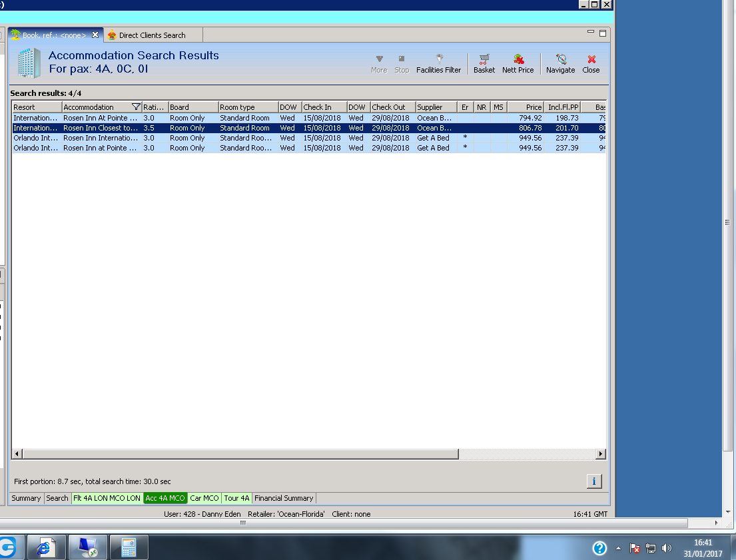Click the hotel building icon in header
This screenshot has width=736, height=560.
(x=29, y=63)
